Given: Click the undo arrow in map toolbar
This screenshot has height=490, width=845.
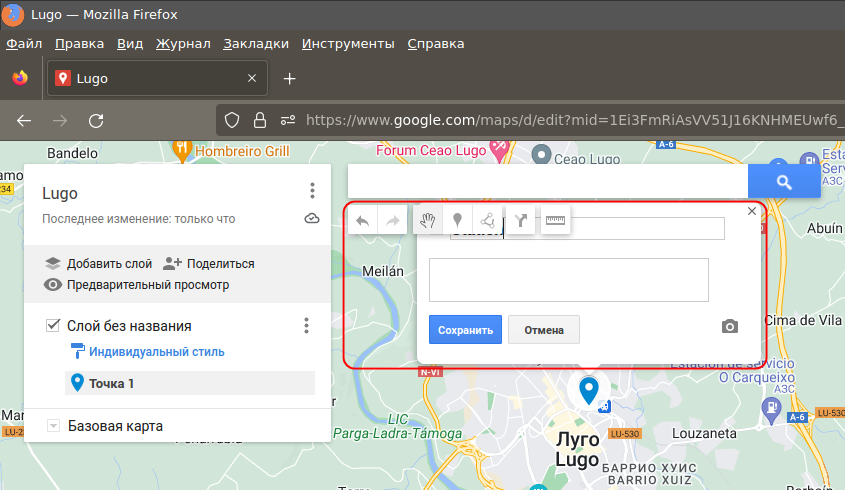Looking at the screenshot, I should point(363,220).
